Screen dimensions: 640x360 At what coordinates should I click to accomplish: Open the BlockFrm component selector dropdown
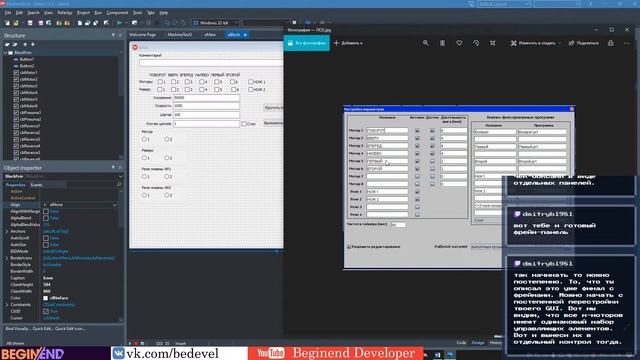tap(120, 176)
